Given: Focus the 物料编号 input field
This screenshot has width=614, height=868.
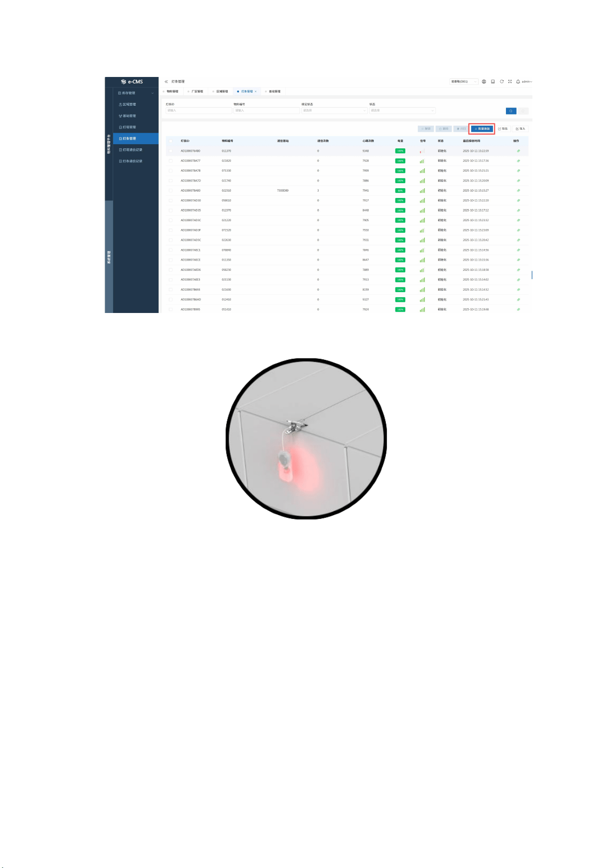Looking at the screenshot, I should click(x=267, y=110).
